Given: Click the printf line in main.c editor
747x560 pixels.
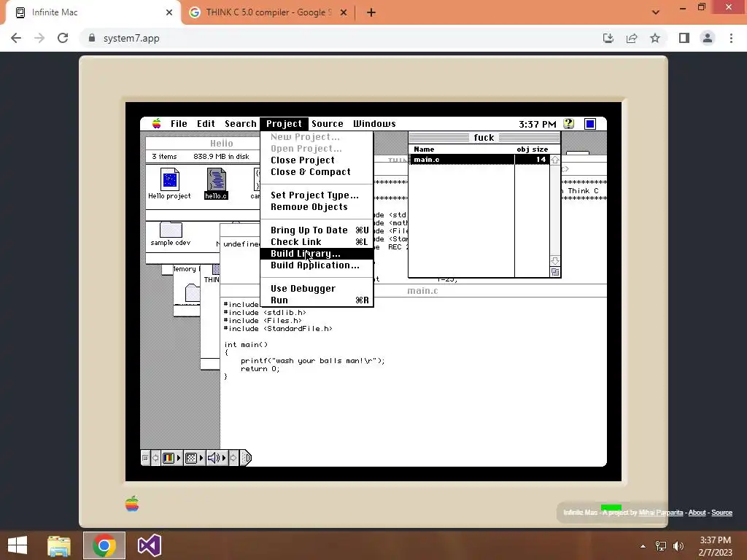Looking at the screenshot, I should [312, 360].
